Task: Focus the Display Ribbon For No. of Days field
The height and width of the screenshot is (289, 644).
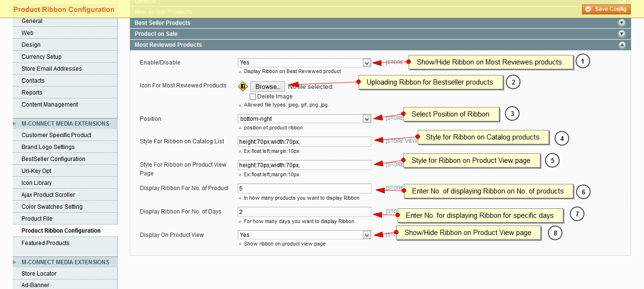Action: pyautogui.click(x=304, y=212)
